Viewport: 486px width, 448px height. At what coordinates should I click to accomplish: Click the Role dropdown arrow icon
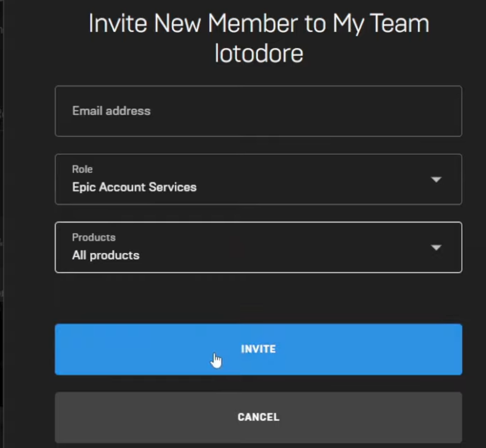pyautogui.click(x=436, y=180)
